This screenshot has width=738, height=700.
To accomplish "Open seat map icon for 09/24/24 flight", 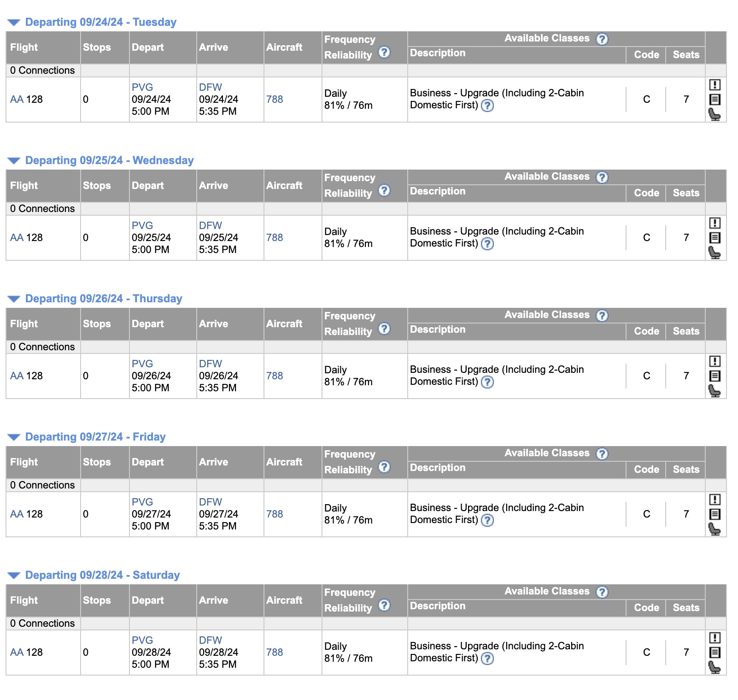I will (x=714, y=114).
